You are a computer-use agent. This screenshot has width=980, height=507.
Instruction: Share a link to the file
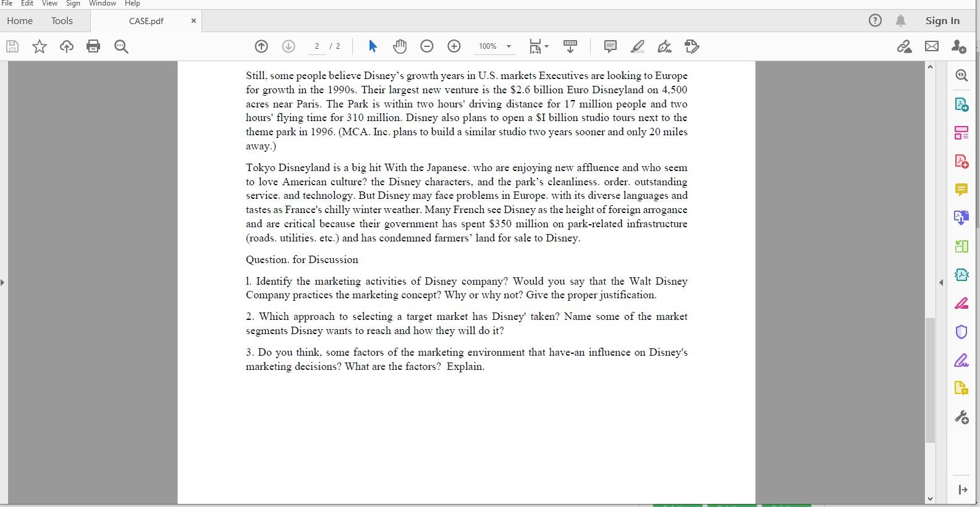click(905, 46)
